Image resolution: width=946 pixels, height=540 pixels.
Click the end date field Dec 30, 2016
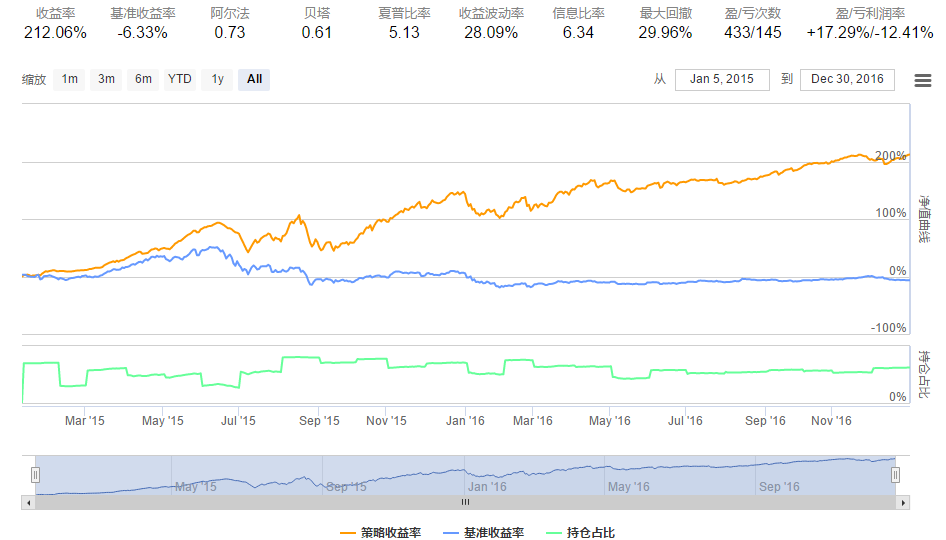tap(847, 80)
